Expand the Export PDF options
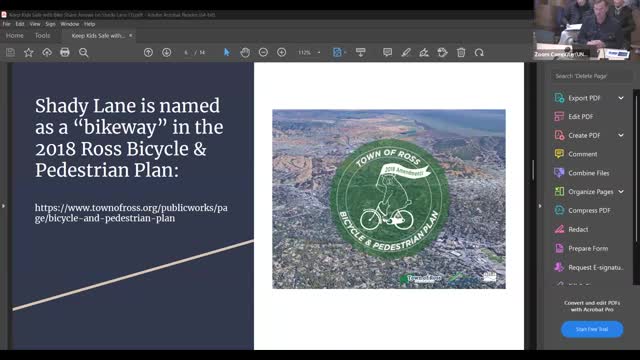Image resolution: width=640 pixels, height=360 pixels. (621, 98)
